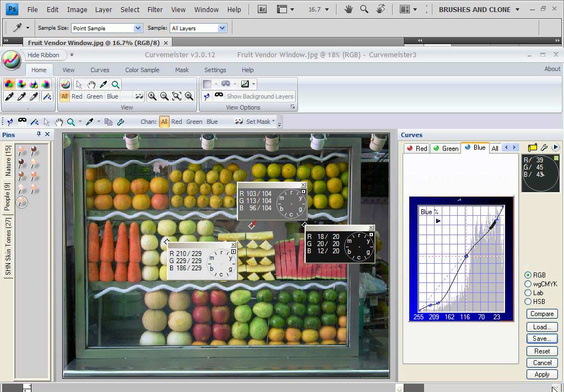Click the yellow note icon in Curves panel
Viewport: 564px width, 392px height.
tap(533, 148)
